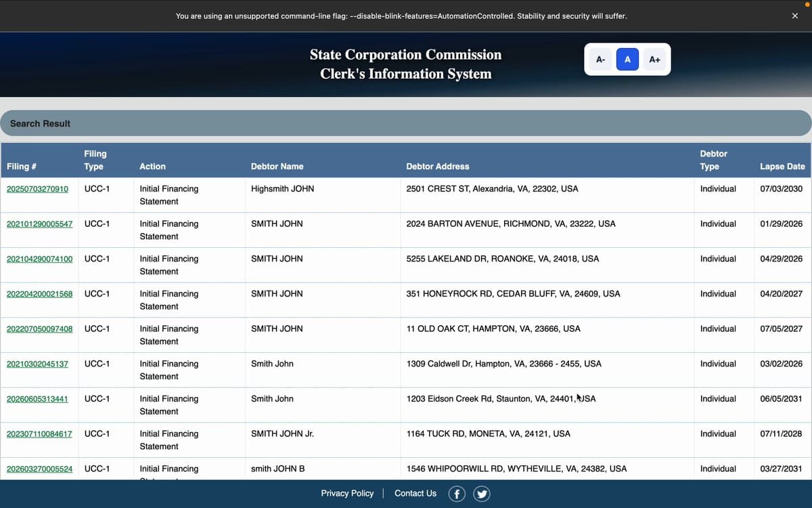Open the Facebook icon in footer
The width and height of the screenshot is (812, 508).
point(457,494)
